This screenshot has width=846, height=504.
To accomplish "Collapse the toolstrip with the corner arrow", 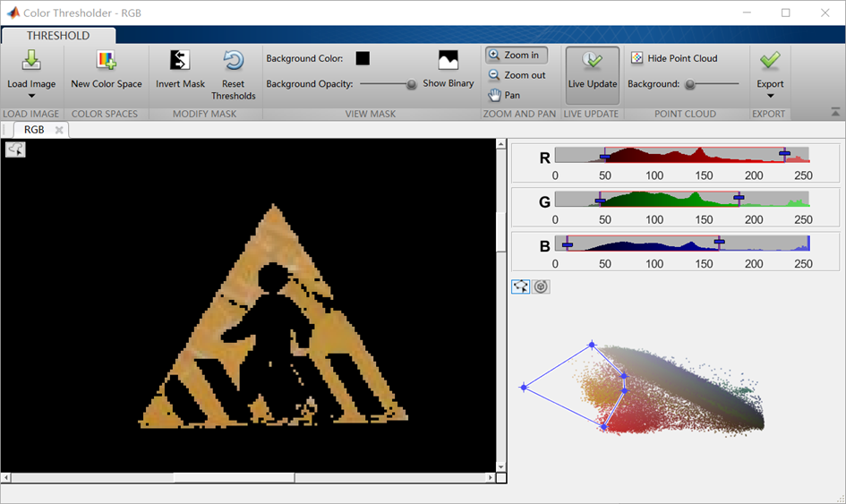I will point(834,112).
